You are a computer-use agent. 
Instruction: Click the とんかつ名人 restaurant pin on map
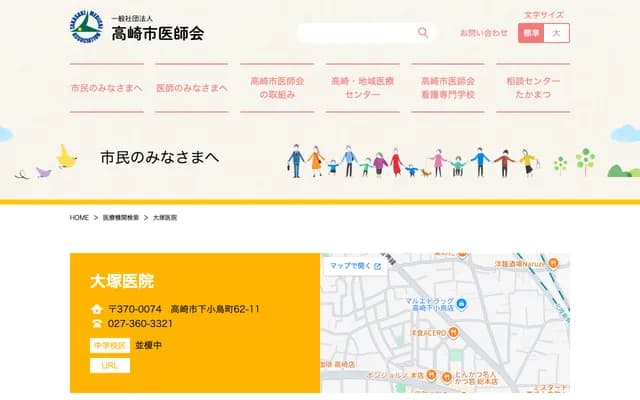[446, 375]
